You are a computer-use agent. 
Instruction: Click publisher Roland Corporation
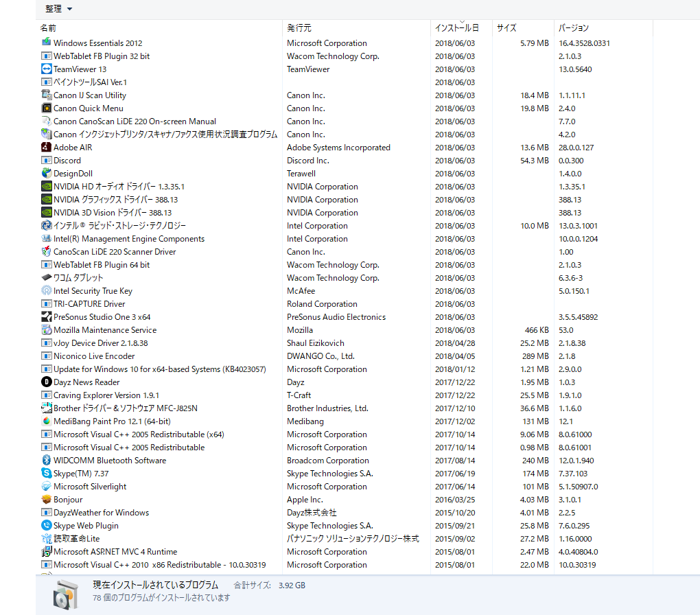tap(322, 303)
